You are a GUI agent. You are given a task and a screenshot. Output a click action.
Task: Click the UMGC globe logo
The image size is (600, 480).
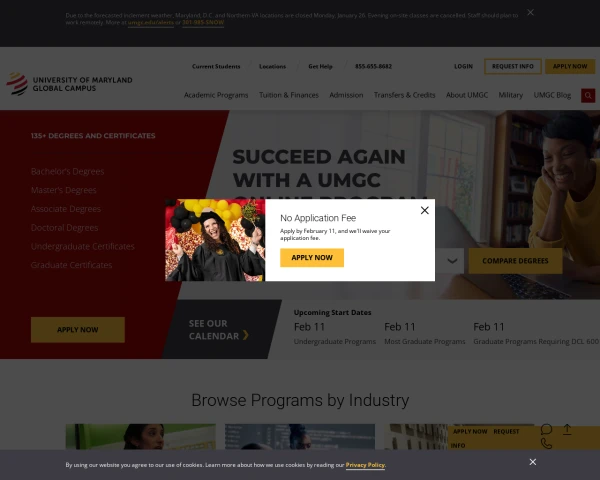pyautogui.click(x=17, y=84)
